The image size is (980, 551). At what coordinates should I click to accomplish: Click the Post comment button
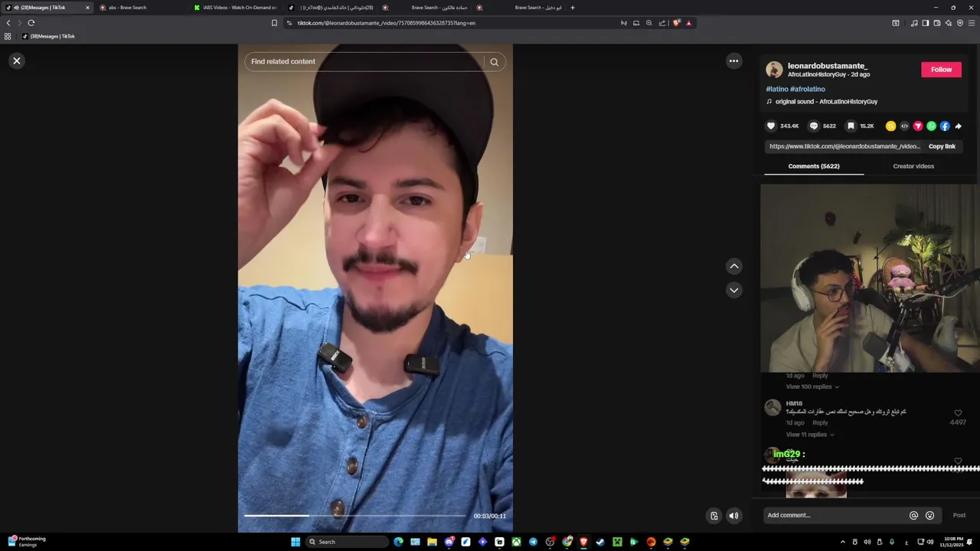(x=959, y=515)
